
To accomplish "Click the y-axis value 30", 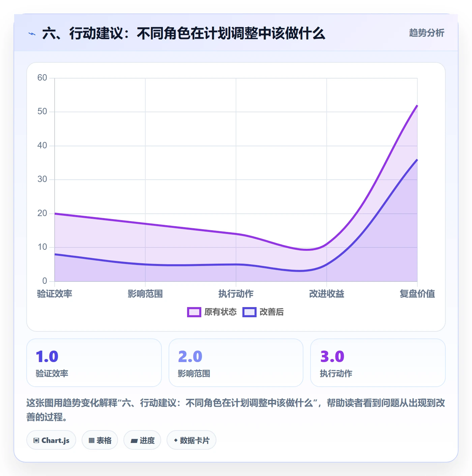I will pyautogui.click(x=42, y=179).
